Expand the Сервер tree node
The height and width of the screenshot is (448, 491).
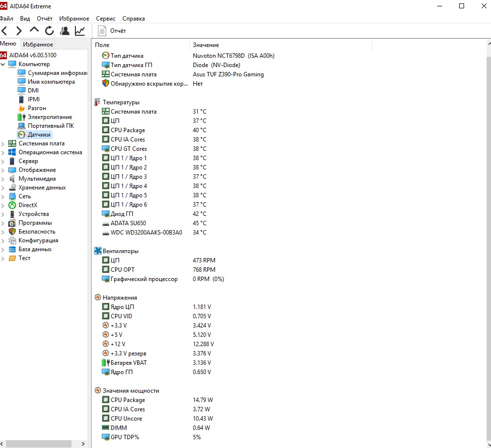click(3, 162)
